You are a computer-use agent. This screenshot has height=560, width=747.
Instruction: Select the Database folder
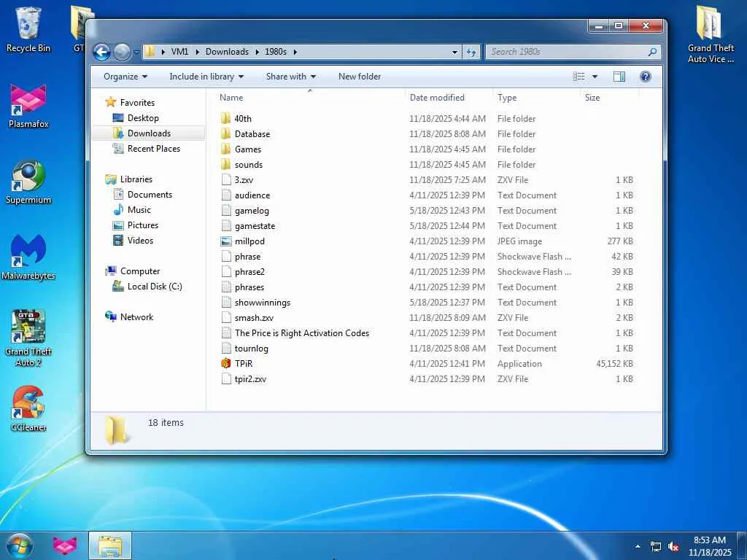252,134
